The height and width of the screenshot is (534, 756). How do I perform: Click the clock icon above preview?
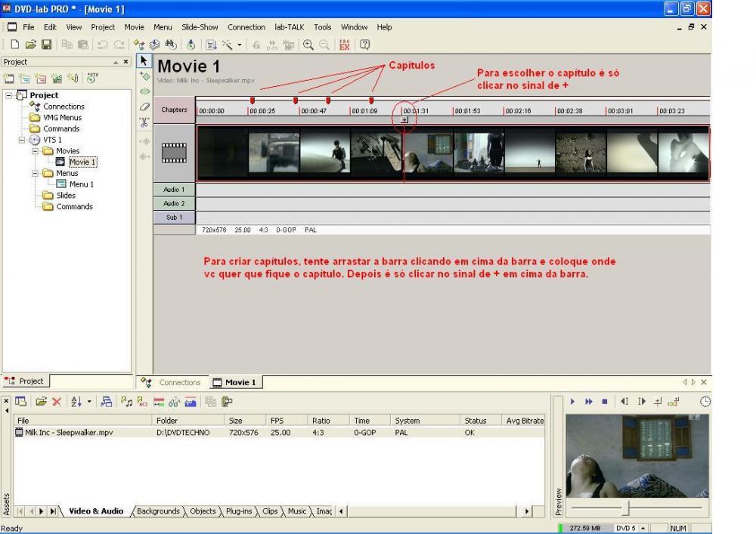[705, 402]
